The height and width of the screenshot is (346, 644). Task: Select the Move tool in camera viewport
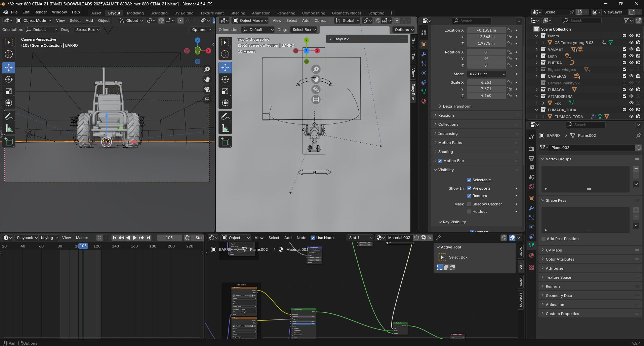(9, 67)
